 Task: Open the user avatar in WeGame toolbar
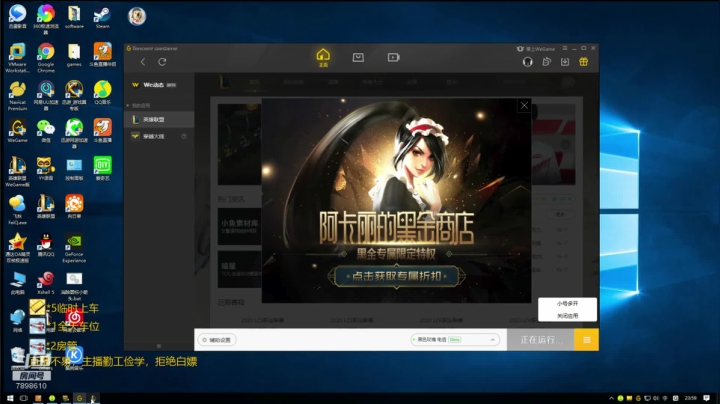[x=528, y=62]
